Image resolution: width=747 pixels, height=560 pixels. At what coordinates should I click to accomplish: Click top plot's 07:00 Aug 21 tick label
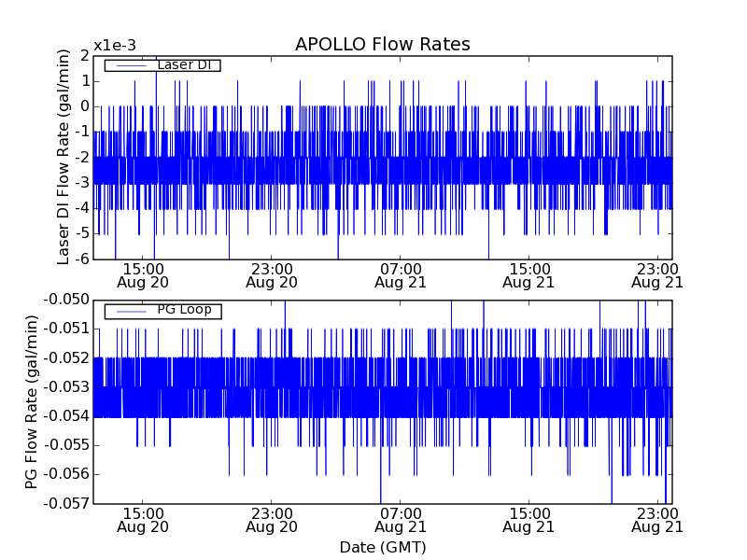coord(400,274)
